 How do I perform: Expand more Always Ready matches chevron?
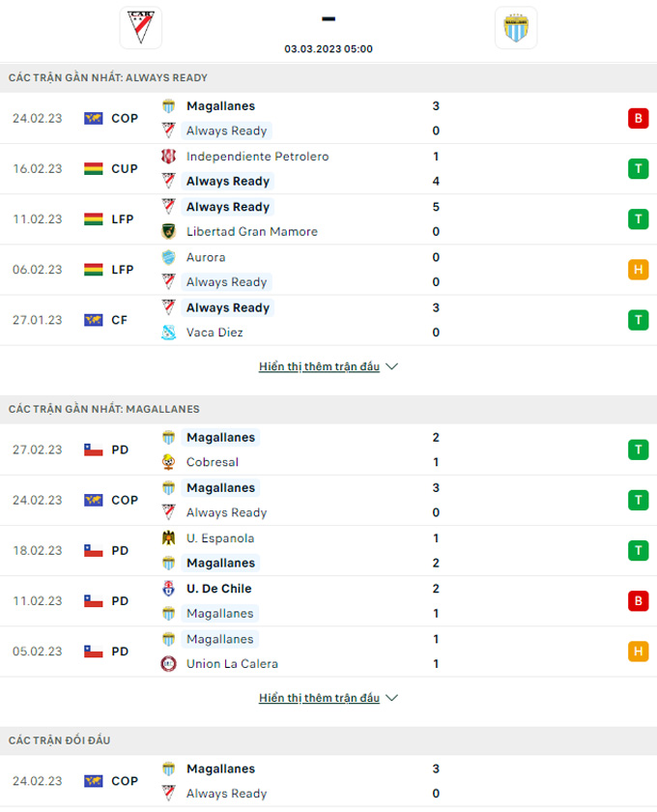(392, 366)
